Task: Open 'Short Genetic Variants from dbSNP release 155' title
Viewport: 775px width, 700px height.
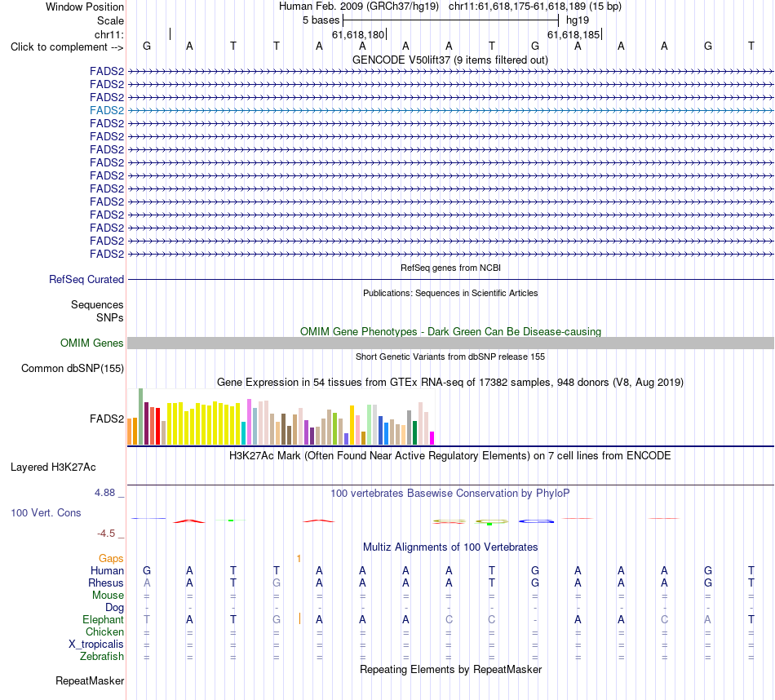Action: 450,357
